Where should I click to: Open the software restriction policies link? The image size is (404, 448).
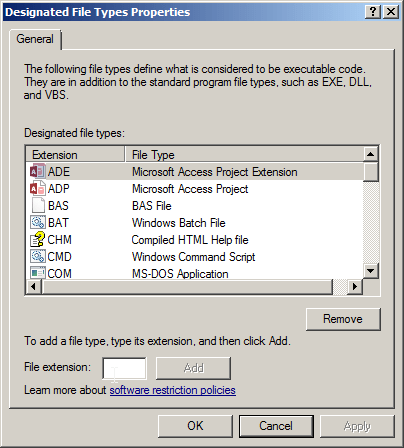[173, 390]
